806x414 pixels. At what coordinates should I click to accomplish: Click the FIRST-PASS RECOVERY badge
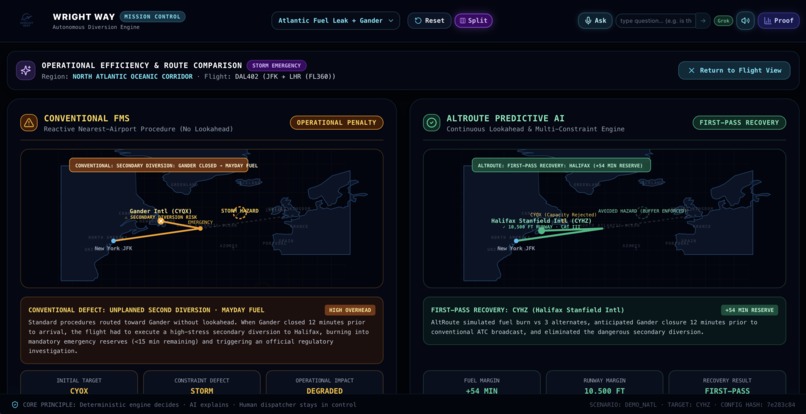point(739,122)
